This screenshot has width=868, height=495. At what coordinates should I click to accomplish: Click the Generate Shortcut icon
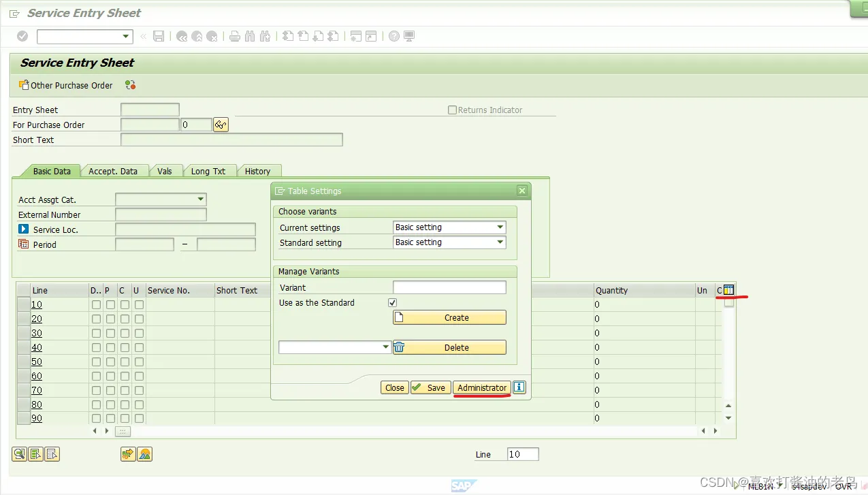click(371, 36)
